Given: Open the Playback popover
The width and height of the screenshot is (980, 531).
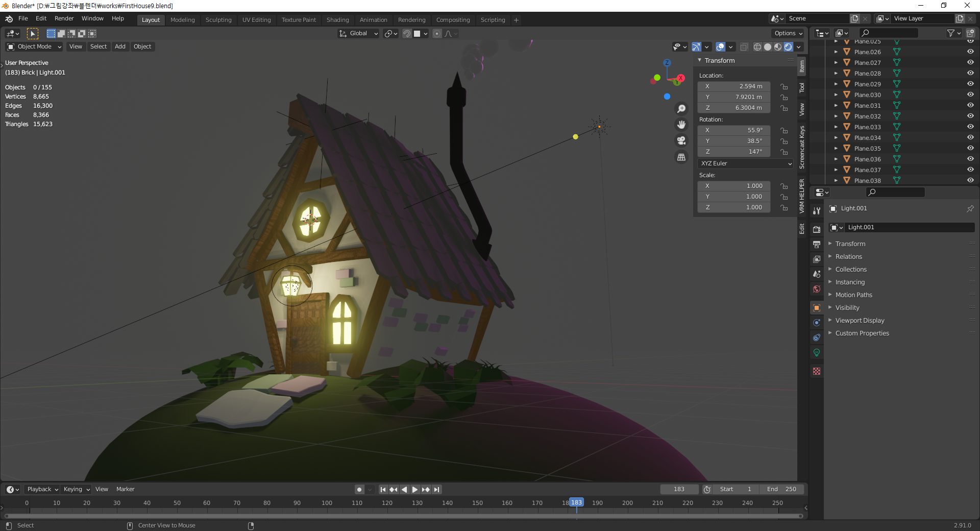Looking at the screenshot, I should [42, 489].
